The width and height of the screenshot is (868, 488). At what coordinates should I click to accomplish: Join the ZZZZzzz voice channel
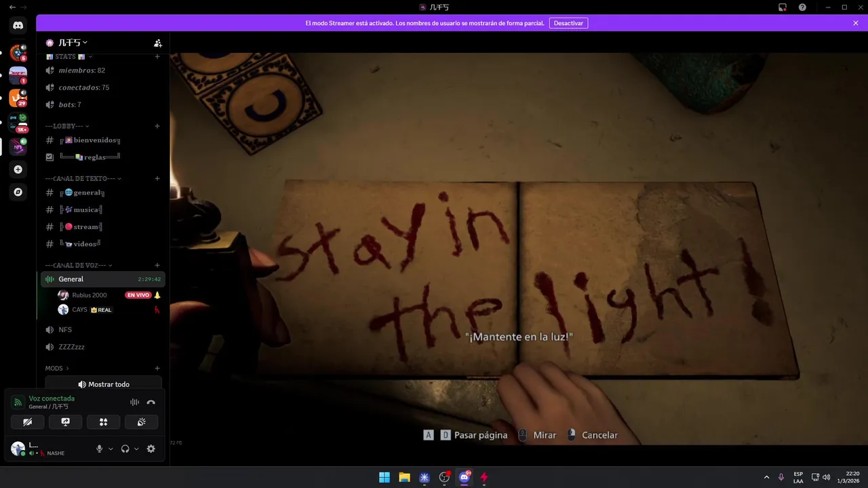[x=102, y=347]
